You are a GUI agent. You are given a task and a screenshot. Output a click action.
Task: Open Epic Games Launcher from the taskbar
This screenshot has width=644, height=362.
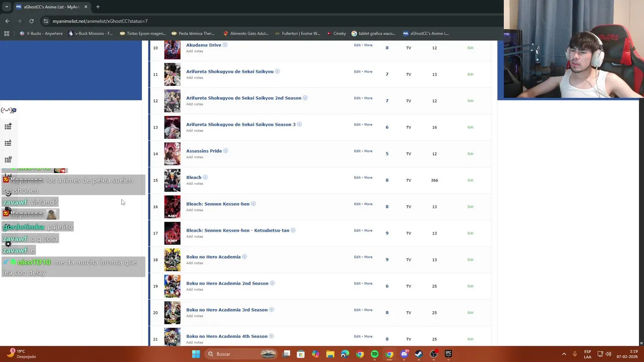(x=448, y=354)
